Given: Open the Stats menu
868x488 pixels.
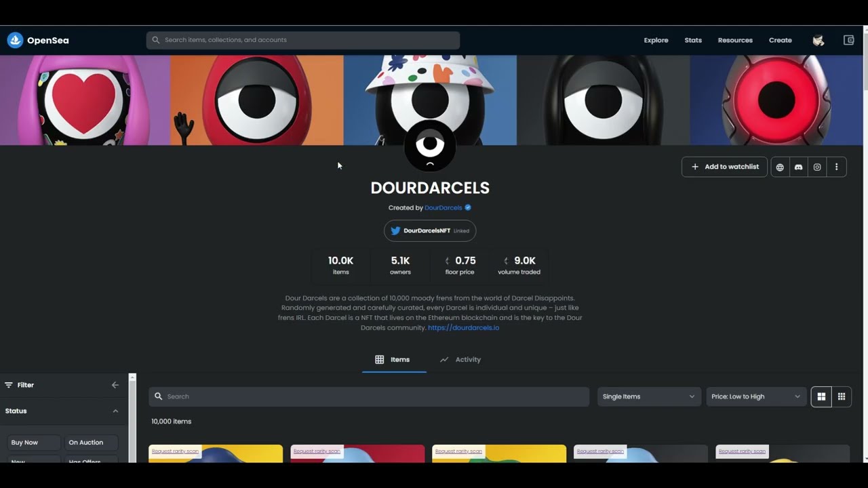Looking at the screenshot, I should (x=693, y=40).
